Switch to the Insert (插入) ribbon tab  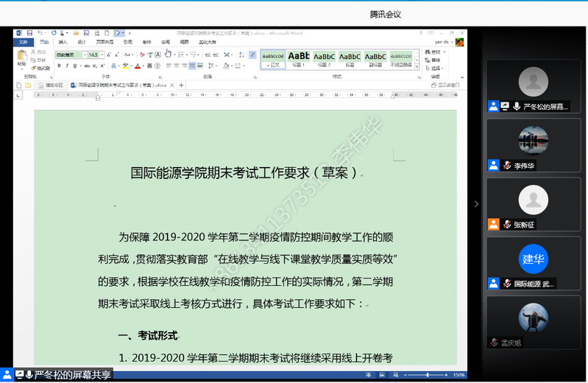click(x=63, y=42)
